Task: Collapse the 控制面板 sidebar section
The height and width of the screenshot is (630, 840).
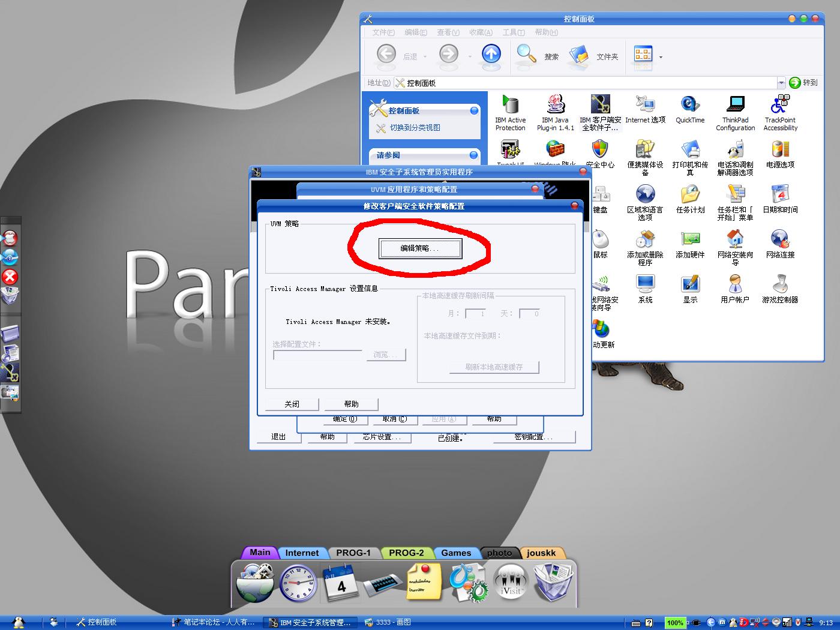Action: click(x=474, y=110)
